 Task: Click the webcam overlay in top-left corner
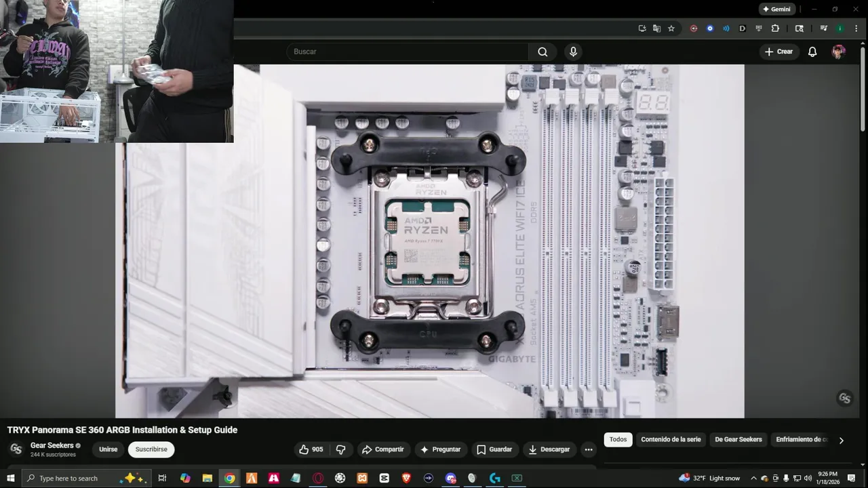click(117, 71)
